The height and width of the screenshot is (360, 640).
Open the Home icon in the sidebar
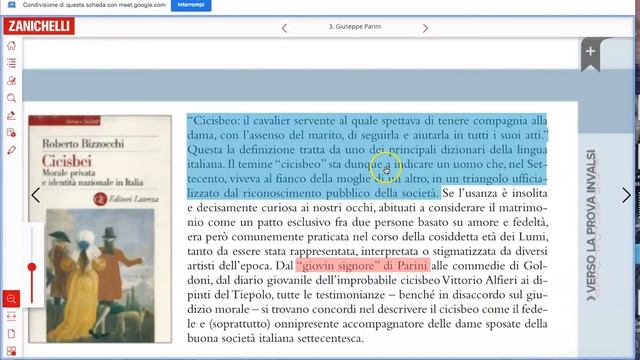coord(11,46)
